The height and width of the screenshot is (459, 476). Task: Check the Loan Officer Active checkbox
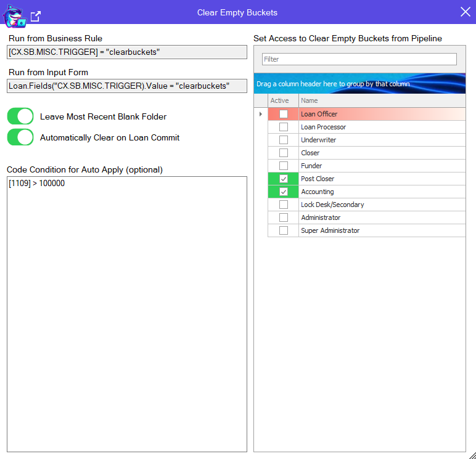point(284,114)
